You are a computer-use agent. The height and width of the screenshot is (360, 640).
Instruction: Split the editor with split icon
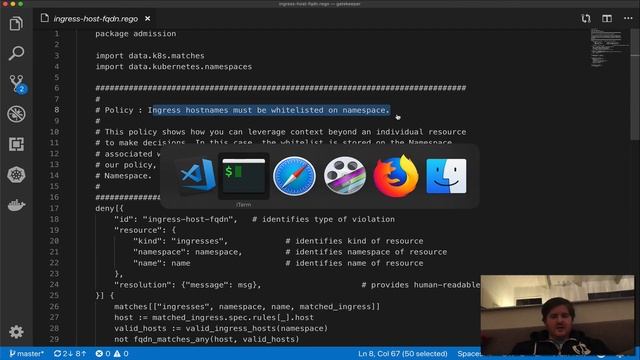[x=607, y=18]
